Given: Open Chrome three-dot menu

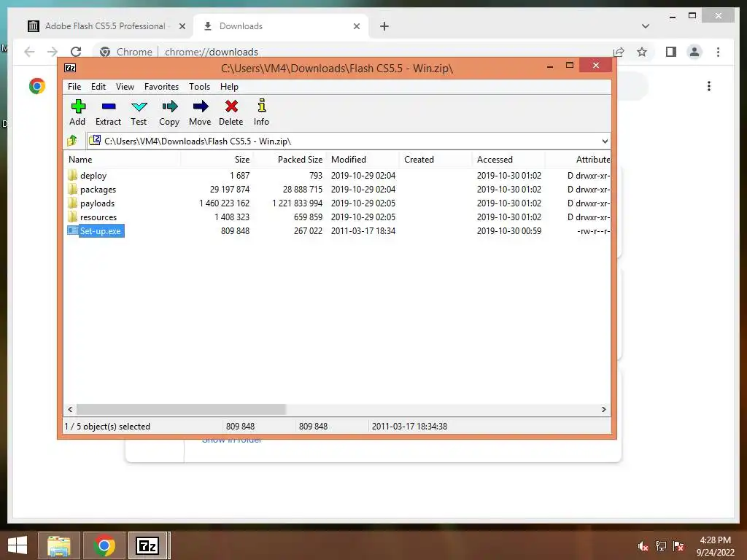Looking at the screenshot, I should (718, 52).
